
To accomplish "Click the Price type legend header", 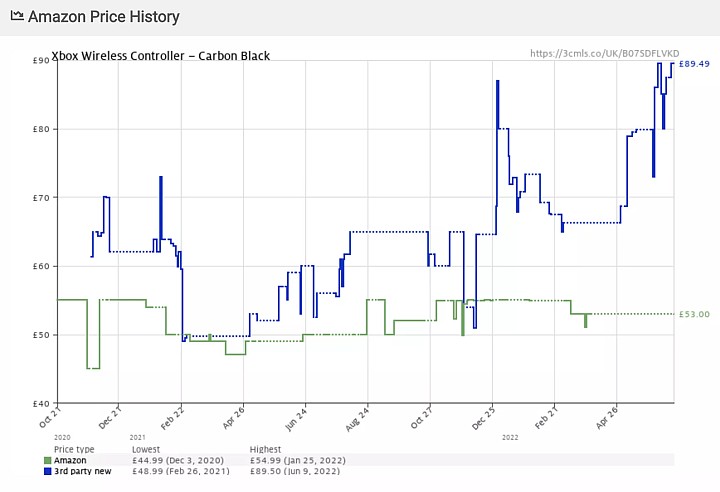I will pyautogui.click(x=75, y=450).
